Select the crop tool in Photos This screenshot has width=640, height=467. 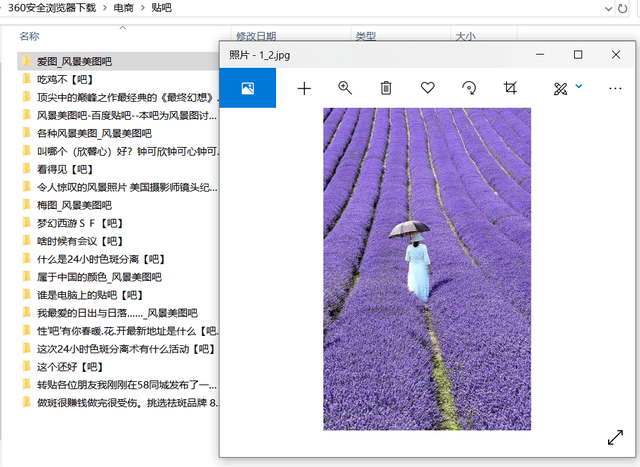click(510, 88)
